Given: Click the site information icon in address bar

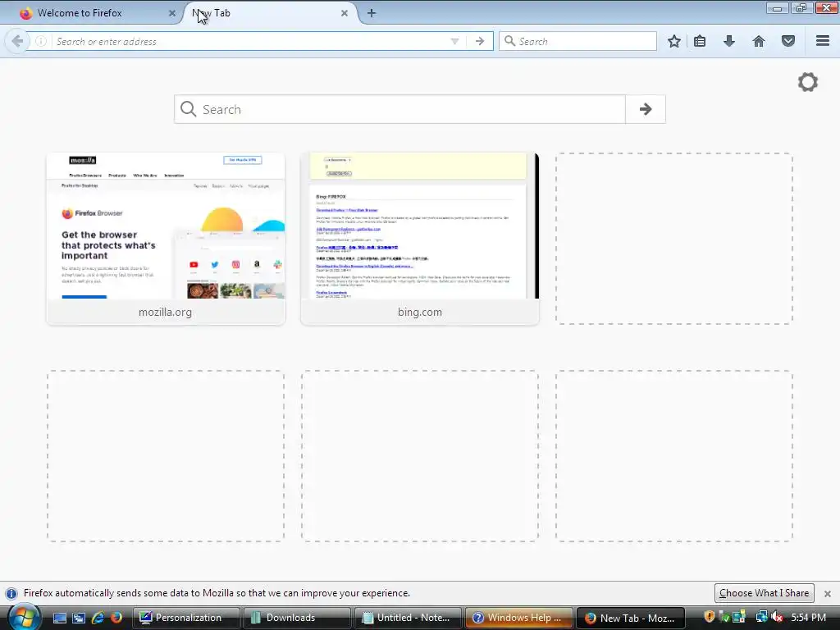Looking at the screenshot, I should [41, 41].
